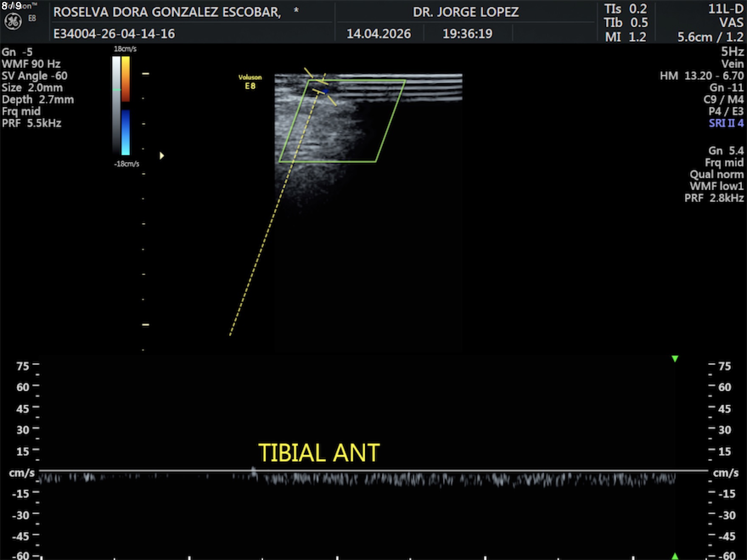This screenshot has width=747, height=560.
Task: Select the TIBIAL ANT annotation text
Action: tap(319, 453)
